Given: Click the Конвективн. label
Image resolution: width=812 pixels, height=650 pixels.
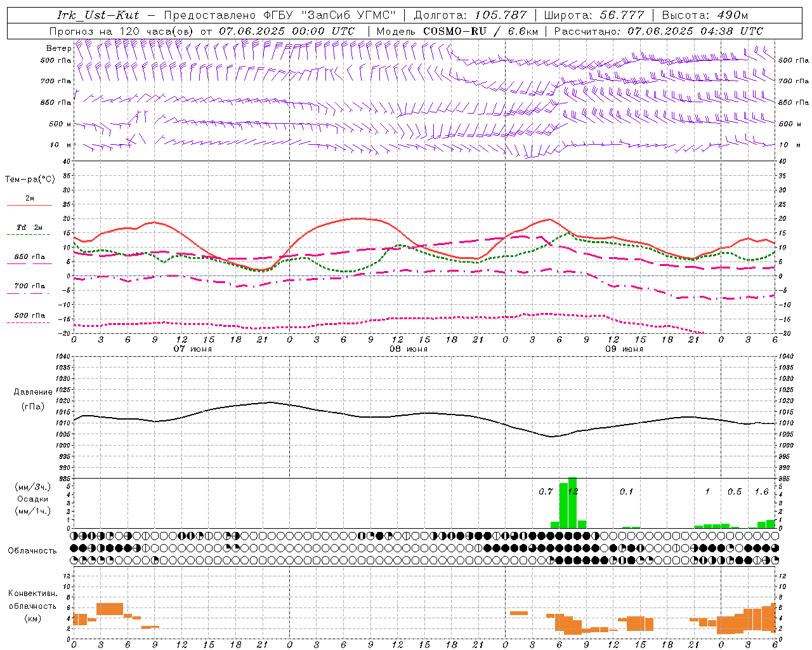Looking at the screenshot, I should coord(32,594).
